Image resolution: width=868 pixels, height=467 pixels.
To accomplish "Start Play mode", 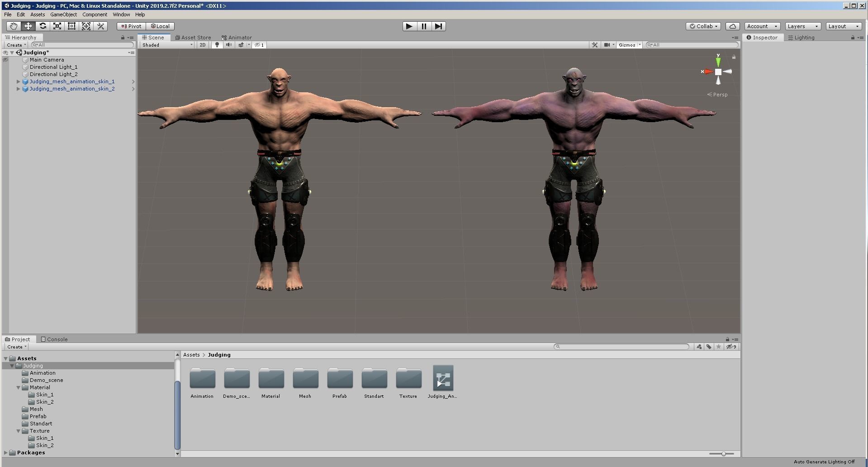I will click(409, 26).
